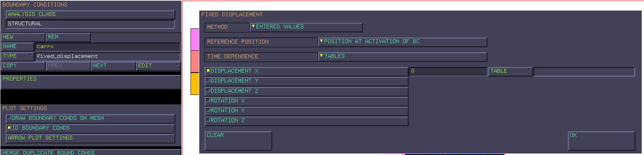This screenshot has width=644, height=155.
Task: Enable the Rotation Z option
Action: click(x=306, y=121)
